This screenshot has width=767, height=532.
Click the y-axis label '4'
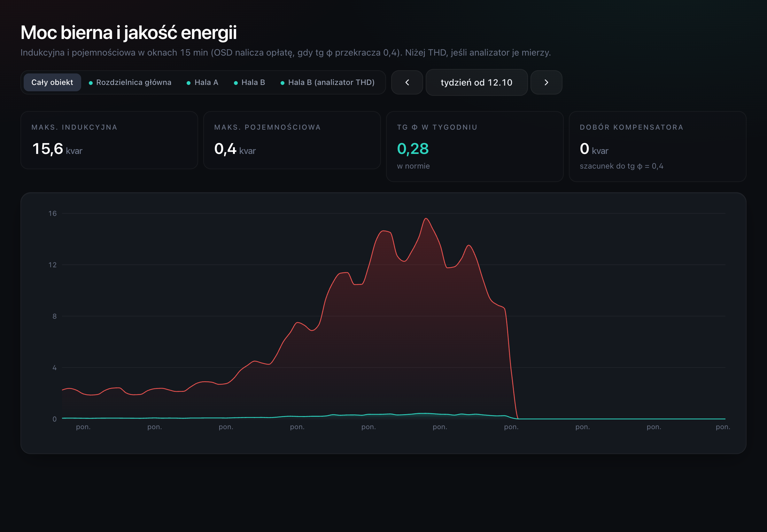(55, 368)
